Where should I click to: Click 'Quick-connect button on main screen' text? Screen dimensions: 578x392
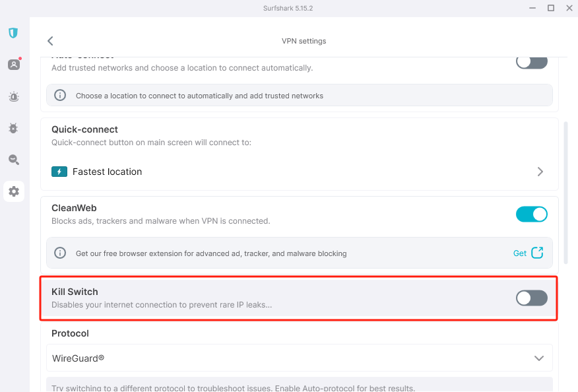pos(152,143)
